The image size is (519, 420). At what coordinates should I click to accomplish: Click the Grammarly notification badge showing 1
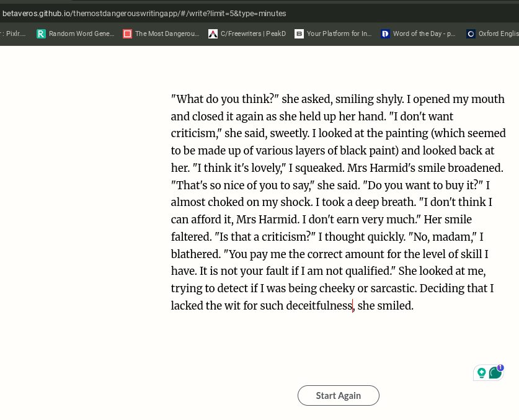tap(500, 367)
